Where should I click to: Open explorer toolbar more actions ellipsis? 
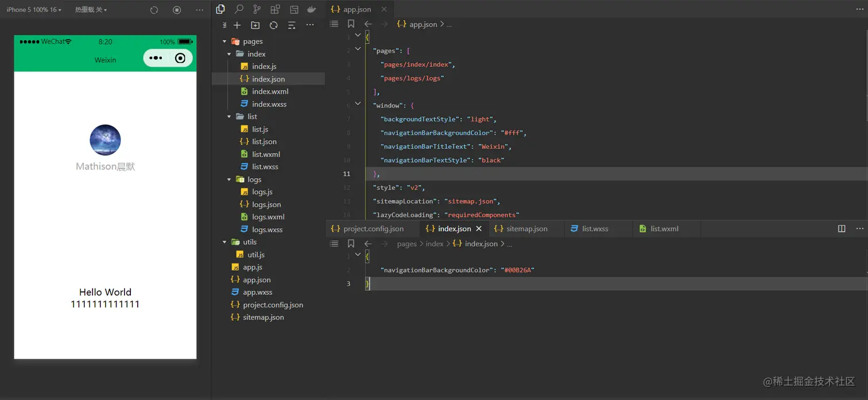pos(310,25)
